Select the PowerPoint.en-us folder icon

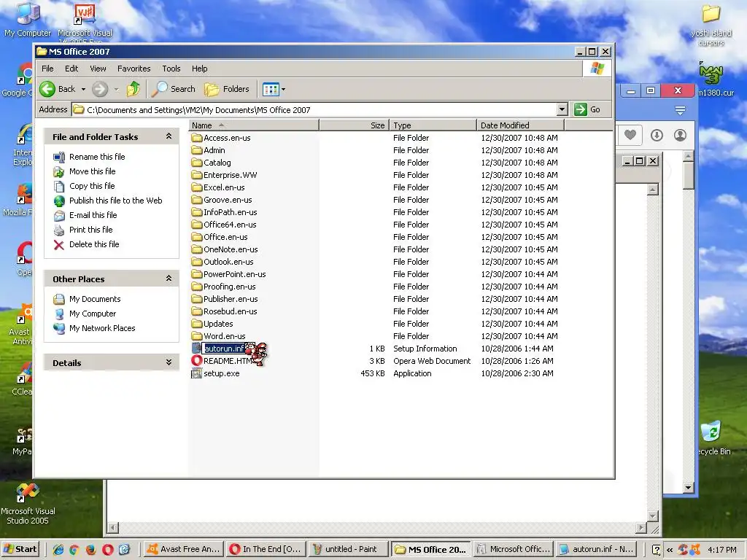(197, 274)
